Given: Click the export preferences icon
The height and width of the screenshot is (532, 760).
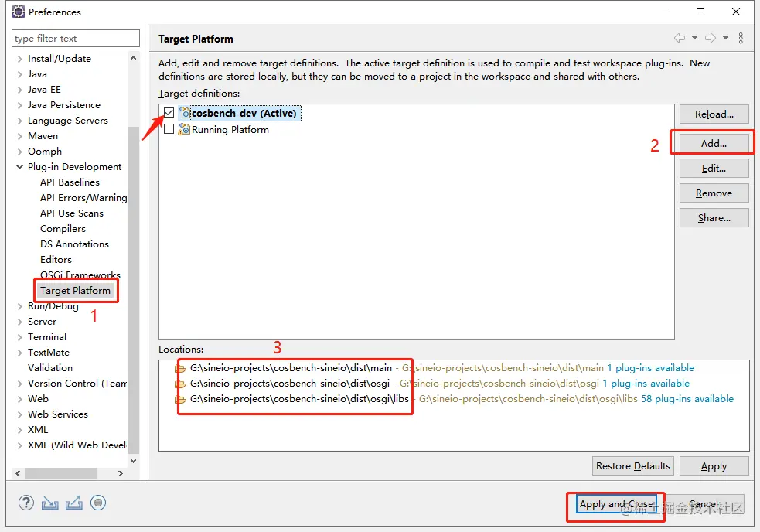Looking at the screenshot, I should [x=73, y=503].
